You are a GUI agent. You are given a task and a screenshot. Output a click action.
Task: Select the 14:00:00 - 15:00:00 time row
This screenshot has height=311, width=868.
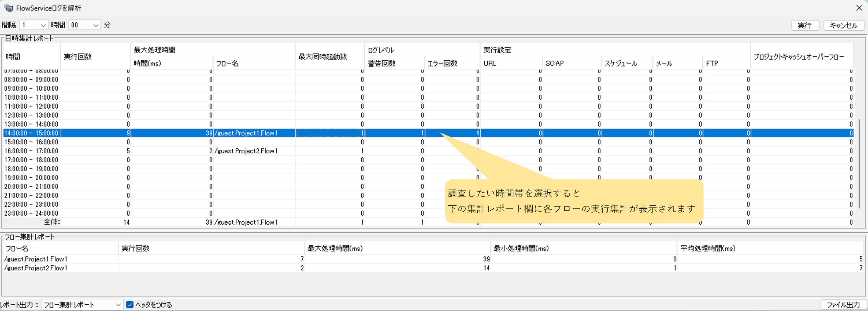click(x=31, y=133)
